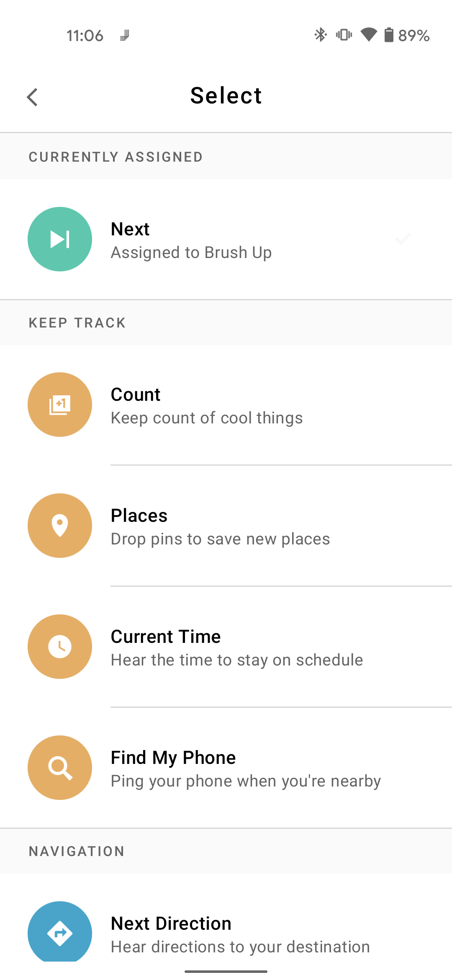
Task: Tap "Assigned to Brush Up" text
Action: coord(191,253)
